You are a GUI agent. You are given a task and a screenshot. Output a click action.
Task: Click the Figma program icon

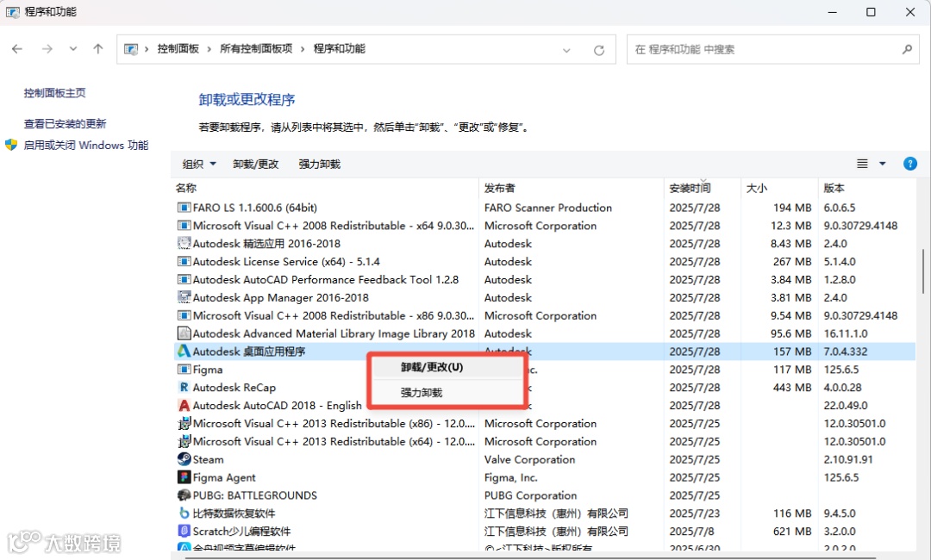tap(184, 370)
